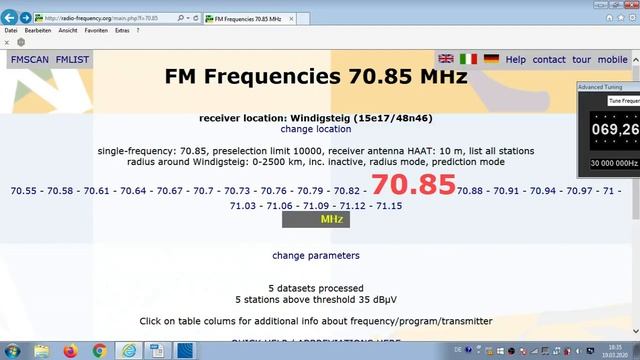Click the change parameters link
The height and width of the screenshot is (360, 640).
point(316,256)
